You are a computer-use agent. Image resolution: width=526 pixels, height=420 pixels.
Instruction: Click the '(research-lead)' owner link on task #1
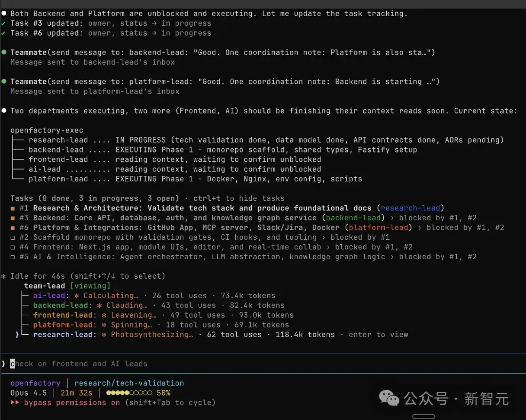(410, 208)
